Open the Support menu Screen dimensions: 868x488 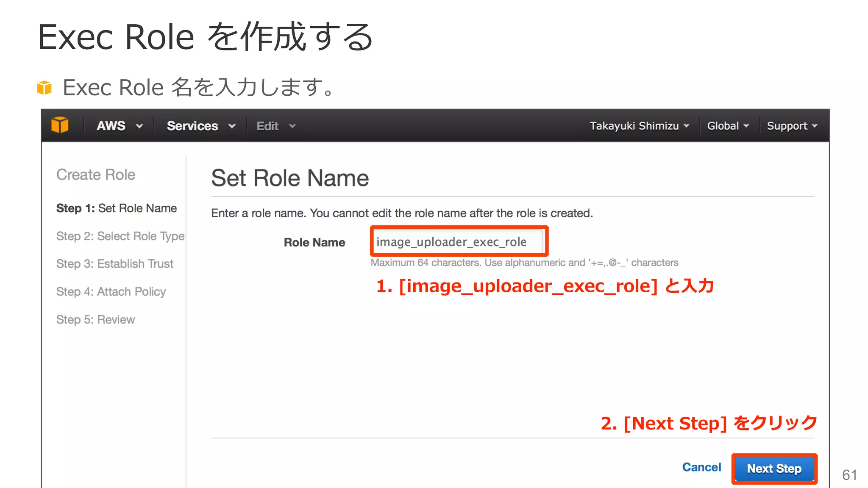pyautogui.click(x=792, y=126)
